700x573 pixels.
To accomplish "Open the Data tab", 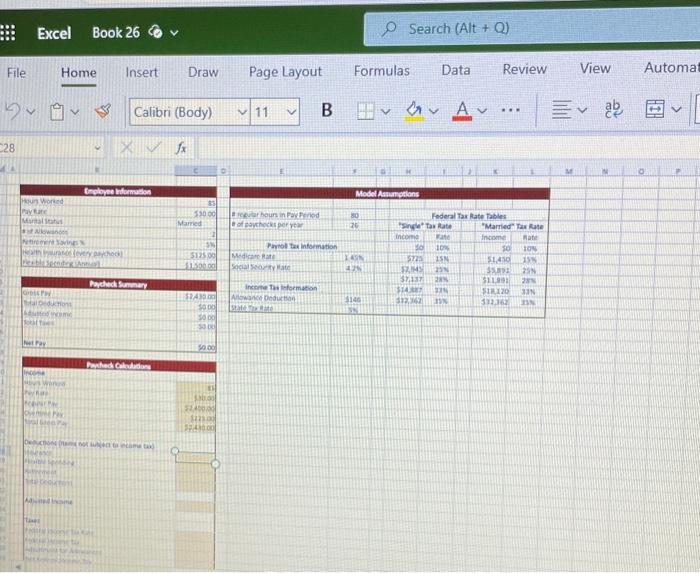I will [456, 70].
